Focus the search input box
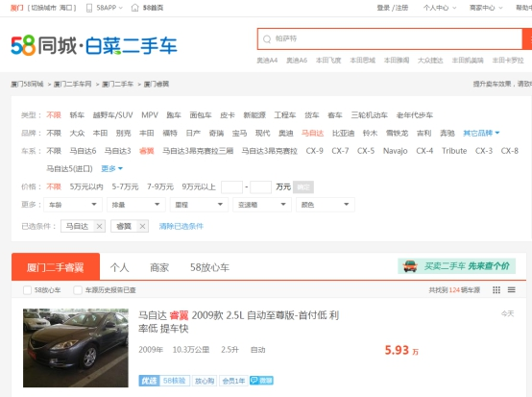532x397 pixels. click(x=390, y=39)
